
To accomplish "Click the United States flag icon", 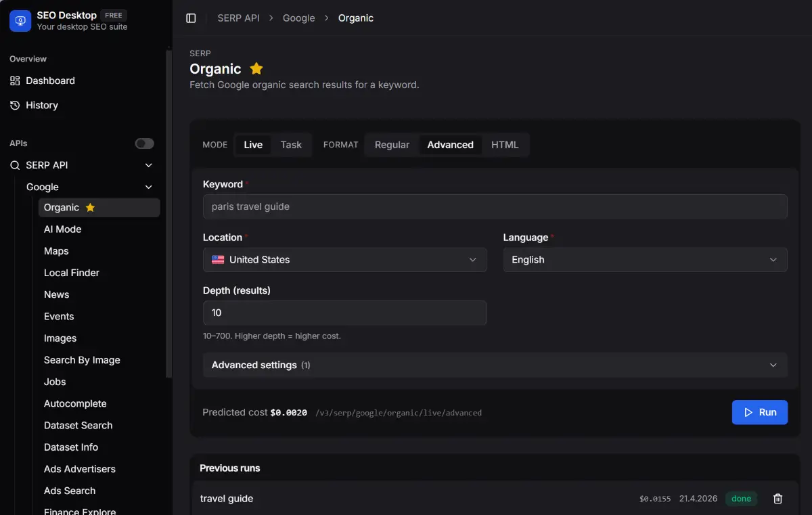I will [218, 260].
